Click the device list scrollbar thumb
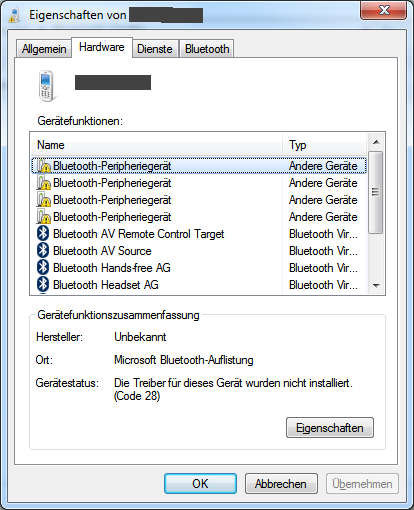This screenshot has width=414, height=510. coord(376,192)
